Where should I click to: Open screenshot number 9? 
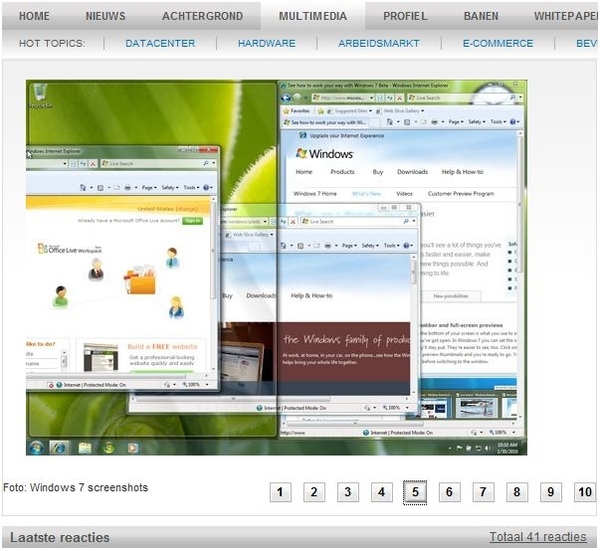[x=551, y=492]
